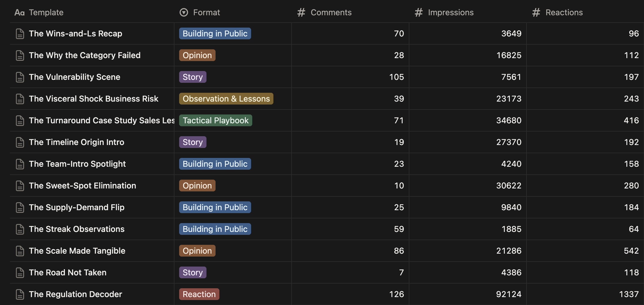Click the Reaction tag in Regulation Decoder row
This screenshot has height=305, width=644.
pos(199,294)
